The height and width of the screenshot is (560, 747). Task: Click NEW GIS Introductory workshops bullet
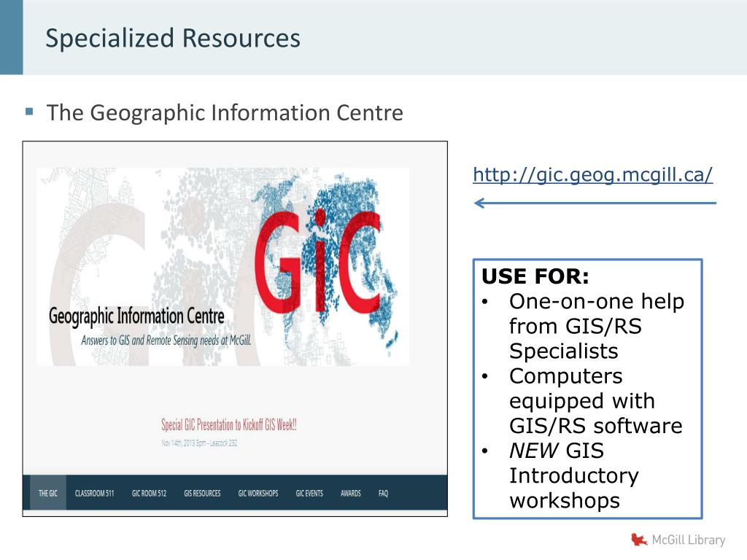pos(573,475)
